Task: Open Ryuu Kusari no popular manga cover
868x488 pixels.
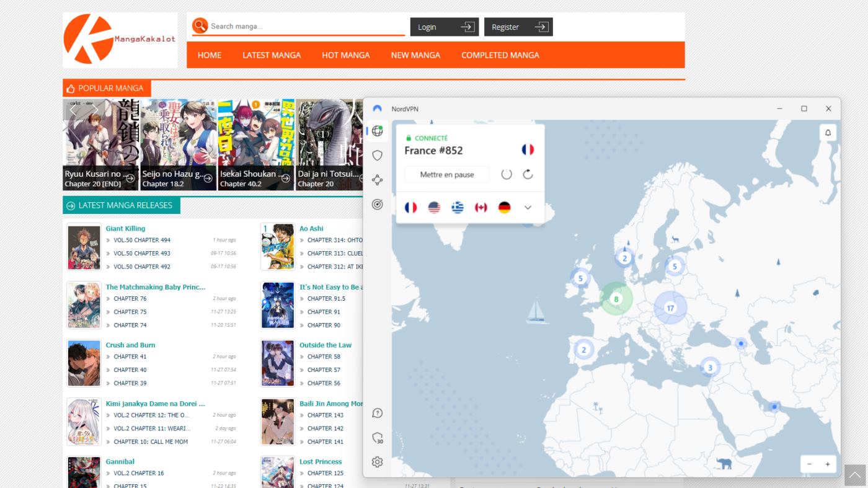Action: pos(101,144)
